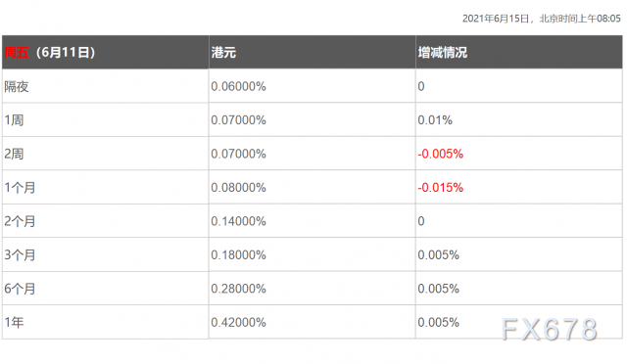Select the 6个月 row label
Image resolution: width=627 pixels, height=364 pixels.
20,289
